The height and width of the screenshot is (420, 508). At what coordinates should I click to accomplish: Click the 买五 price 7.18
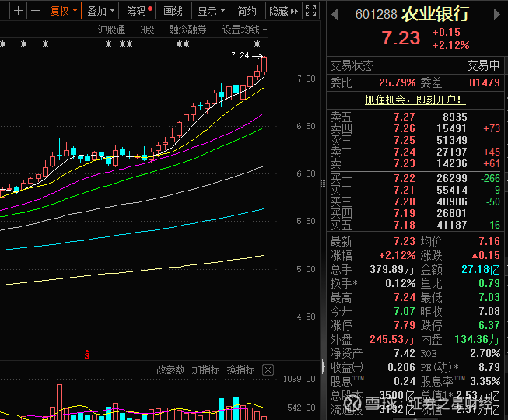405,225
